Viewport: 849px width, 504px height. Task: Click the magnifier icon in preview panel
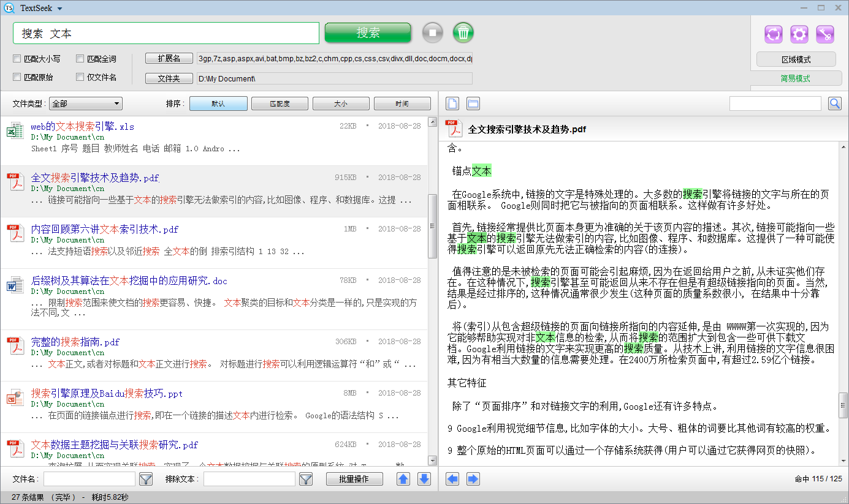point(835,103)
